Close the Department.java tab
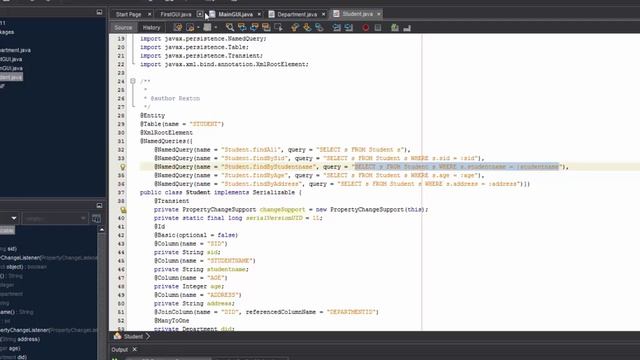This screenshot has height=360, width=640. pyautogui.click(x=324, y=14)
